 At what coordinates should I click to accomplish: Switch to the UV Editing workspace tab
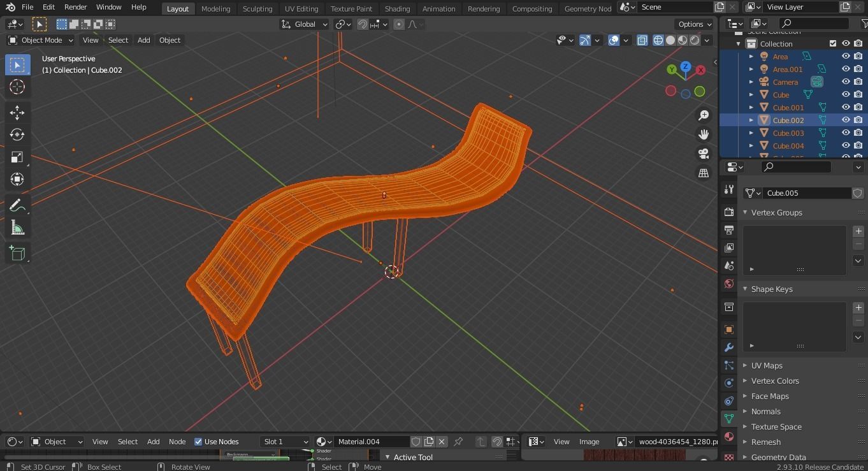(x=301, y=8)
